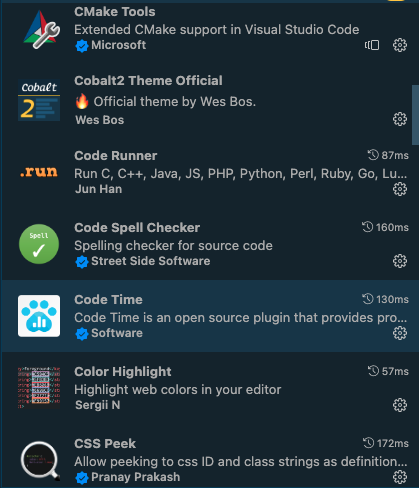This screenshot has width=419, height=488.
Task: Select the CSS Peek extension title
Action: [105, 444]
